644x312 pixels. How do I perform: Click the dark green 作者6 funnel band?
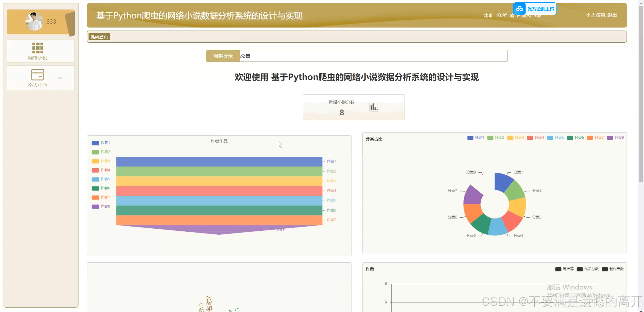pyautogui.click(x=219, y=210)
